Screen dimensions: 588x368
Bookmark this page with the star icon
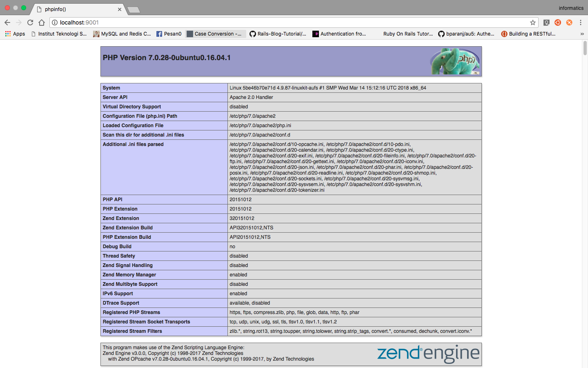pos(532,22)
